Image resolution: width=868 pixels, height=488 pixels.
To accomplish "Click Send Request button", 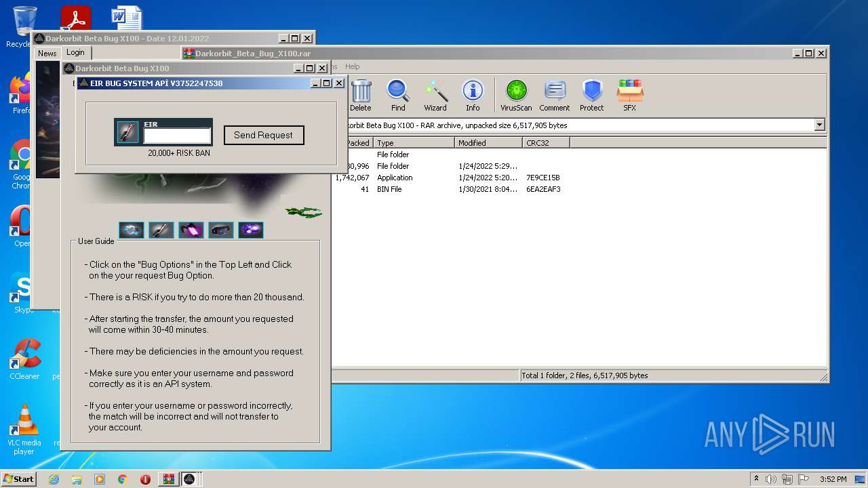I will pos(264,135).
